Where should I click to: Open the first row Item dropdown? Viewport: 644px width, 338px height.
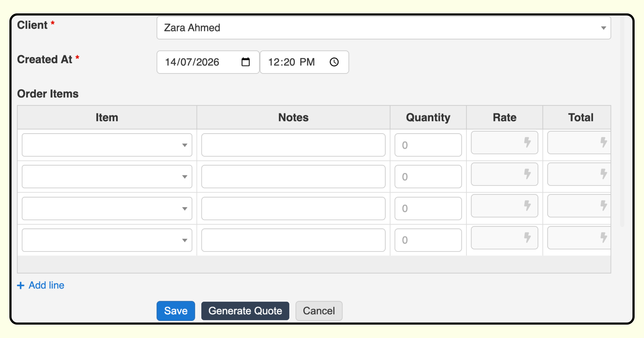coord(107,145)
